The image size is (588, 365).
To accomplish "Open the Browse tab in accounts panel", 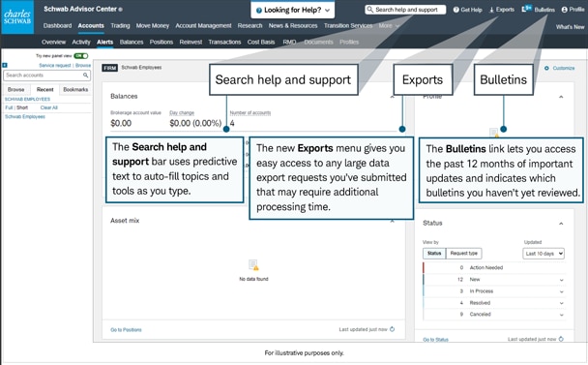I will tap(15, 89).
